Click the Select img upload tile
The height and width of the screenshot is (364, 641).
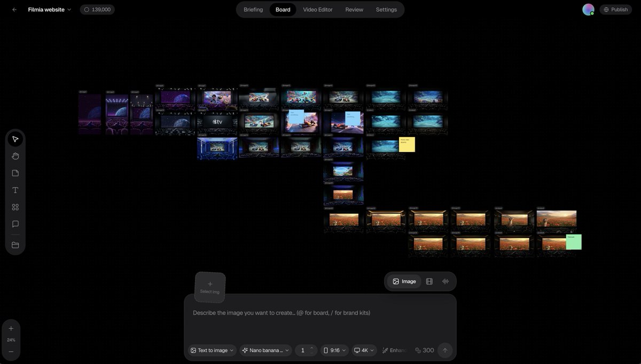[210, 287]
